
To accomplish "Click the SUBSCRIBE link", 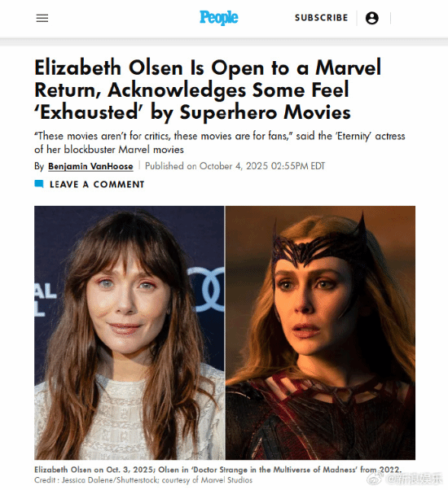I will point(322,18).
